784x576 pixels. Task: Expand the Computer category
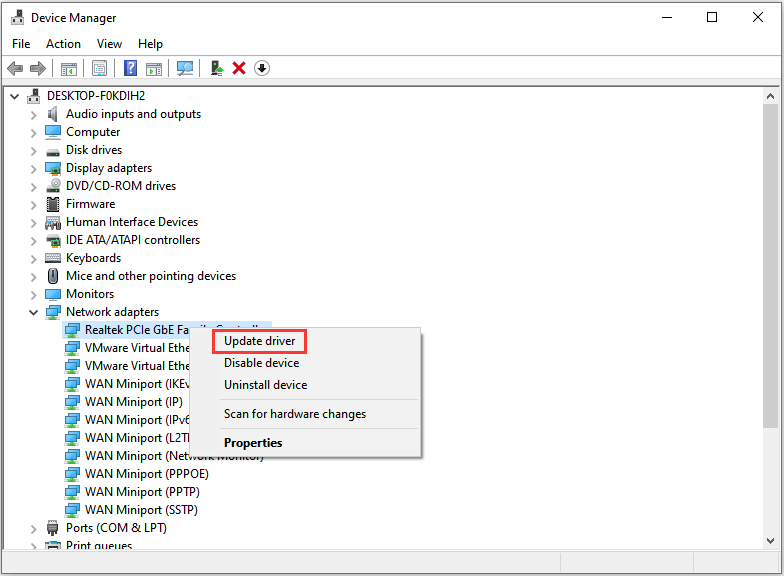34,133
